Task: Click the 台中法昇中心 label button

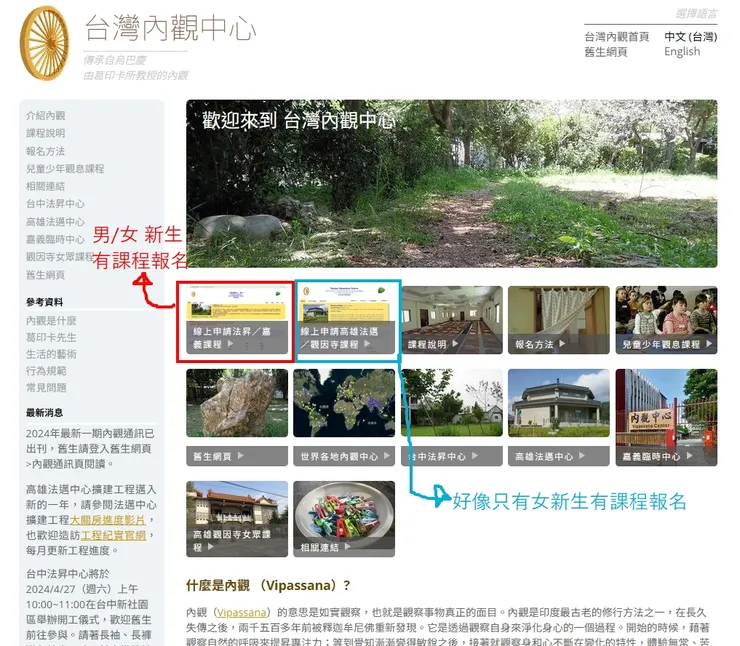Action: click(x=452, y=456)
